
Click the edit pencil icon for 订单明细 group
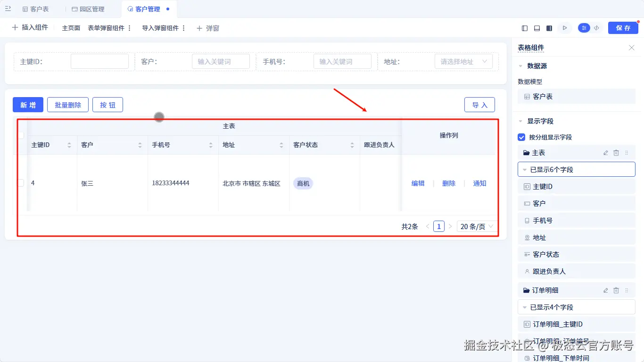[606, 290]
